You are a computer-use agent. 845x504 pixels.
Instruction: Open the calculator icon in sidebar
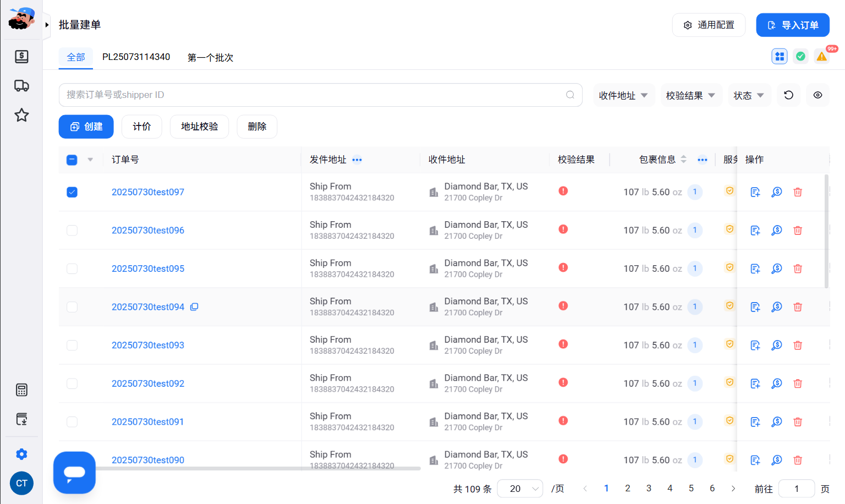pos(21,390)
